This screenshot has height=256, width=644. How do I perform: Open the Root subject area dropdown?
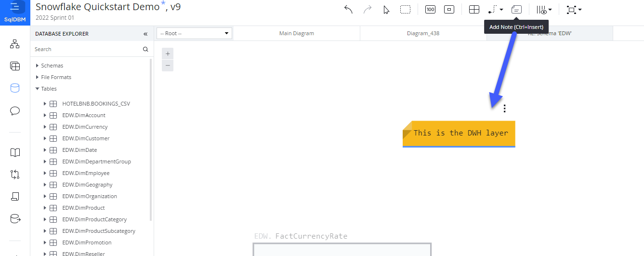coord(194,33)
